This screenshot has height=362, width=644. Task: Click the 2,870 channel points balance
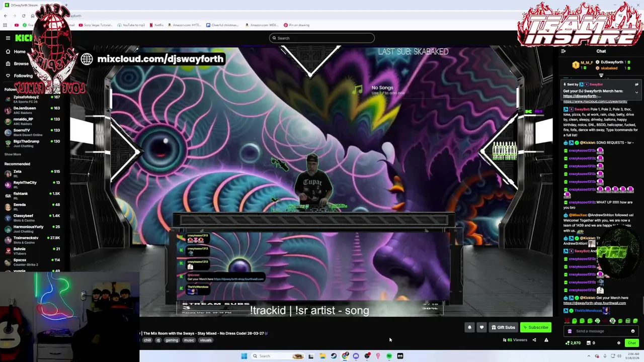tap(573, 343)
